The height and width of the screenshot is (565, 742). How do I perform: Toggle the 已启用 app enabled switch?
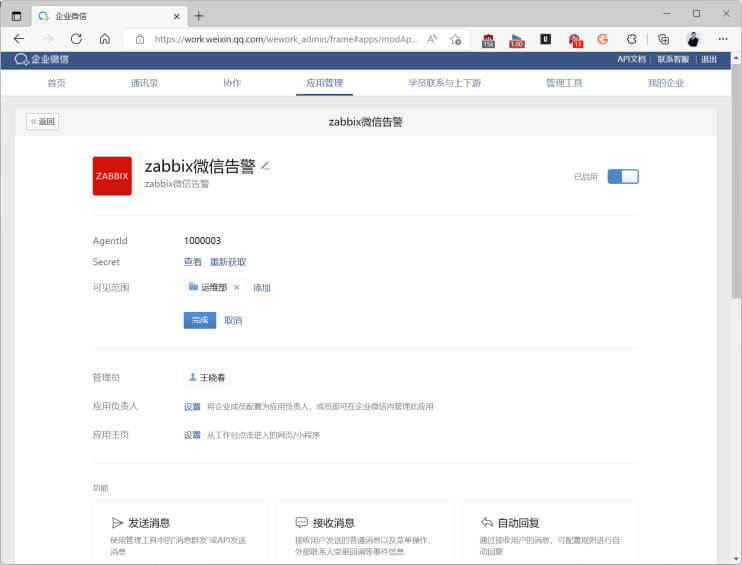623,177
